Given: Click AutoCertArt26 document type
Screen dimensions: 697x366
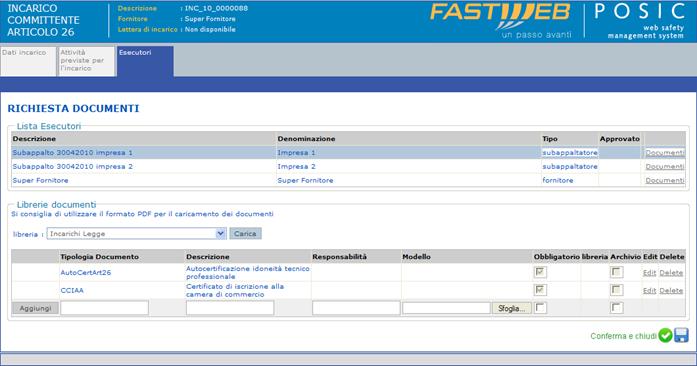Looking at the screenshot, I should pyautogui.click(x=86, y=273).
